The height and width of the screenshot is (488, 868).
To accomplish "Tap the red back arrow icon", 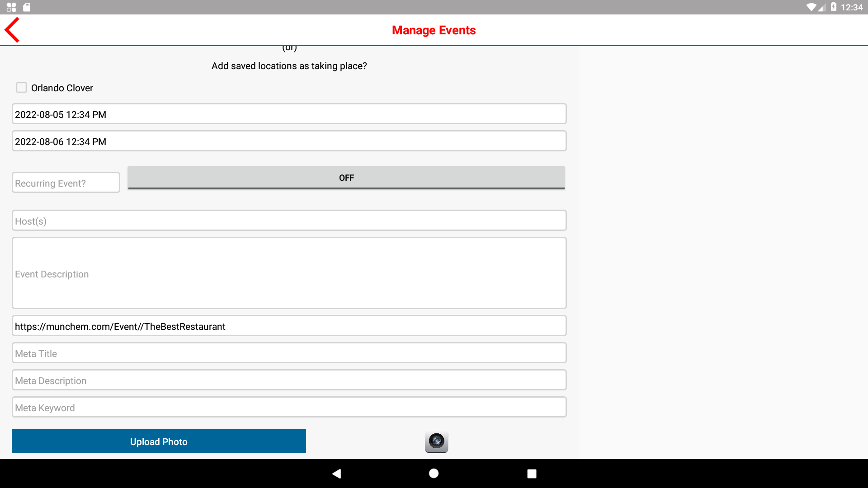I will tap(12, 30).
